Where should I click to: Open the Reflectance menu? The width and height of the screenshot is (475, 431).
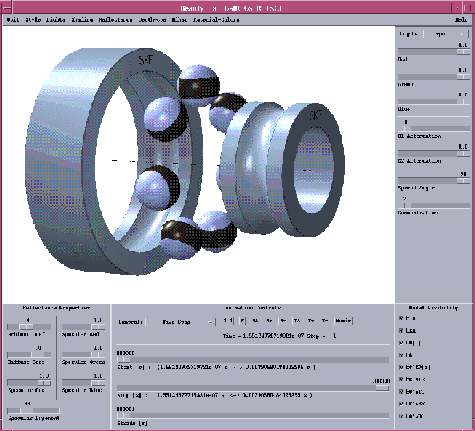[115, 20]
